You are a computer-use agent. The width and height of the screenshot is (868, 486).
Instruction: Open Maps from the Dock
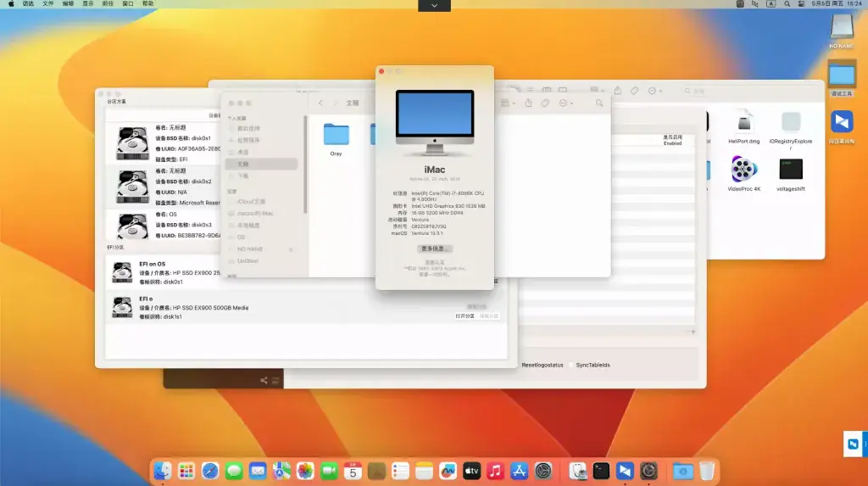(281, 471)
